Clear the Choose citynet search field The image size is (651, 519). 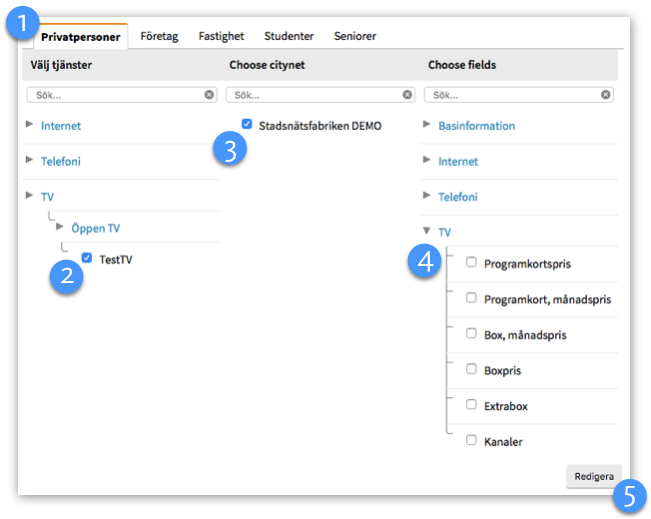(x=407, y=95)
